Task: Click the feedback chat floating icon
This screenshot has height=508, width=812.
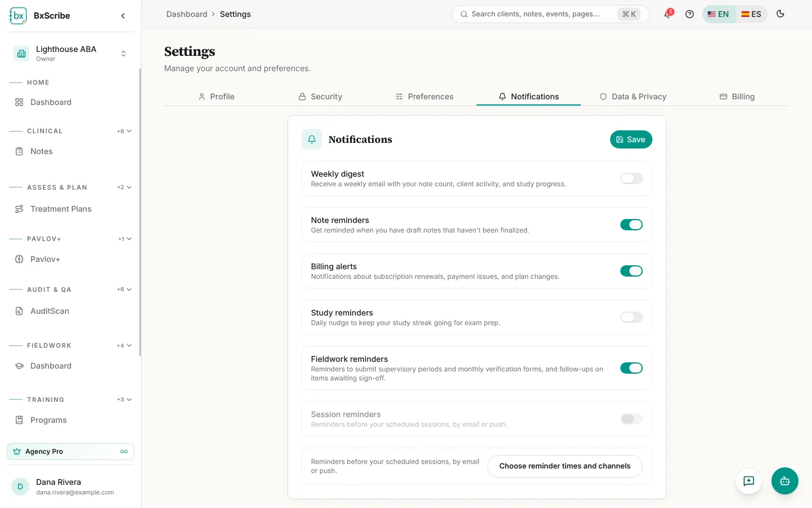Action: click(x=749, y=481)
